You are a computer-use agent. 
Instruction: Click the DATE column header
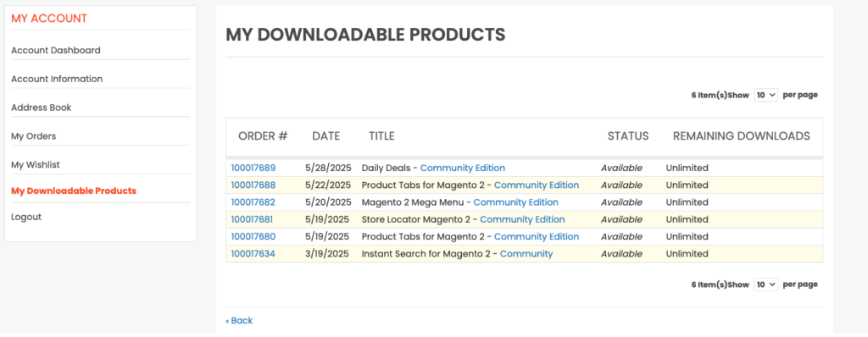(326, 136)
